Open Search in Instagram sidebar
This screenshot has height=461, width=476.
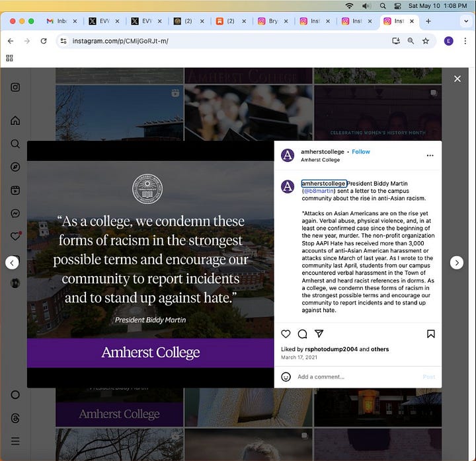point(15,143)
